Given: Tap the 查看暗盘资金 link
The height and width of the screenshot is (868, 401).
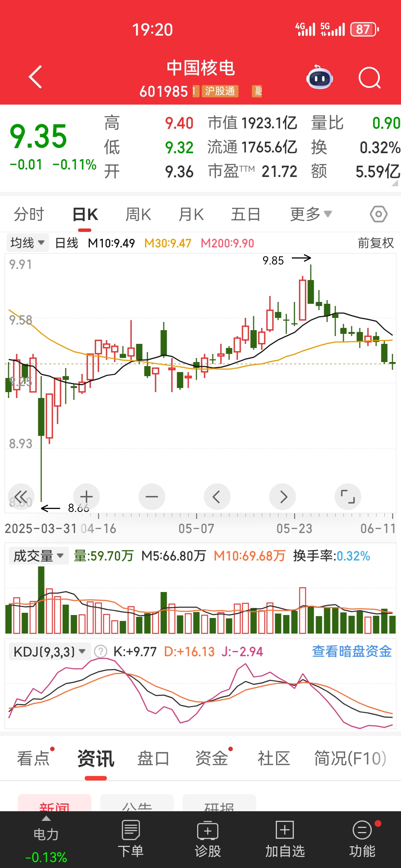Looking at the screenshot, I should point(352,651).
